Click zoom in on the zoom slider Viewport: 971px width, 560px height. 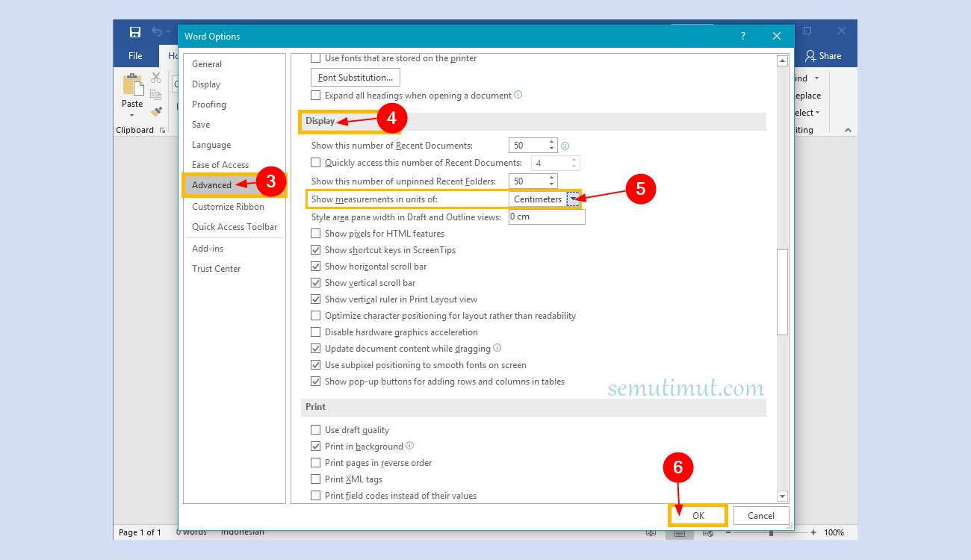pyautogui.click(x=812, y=532)
